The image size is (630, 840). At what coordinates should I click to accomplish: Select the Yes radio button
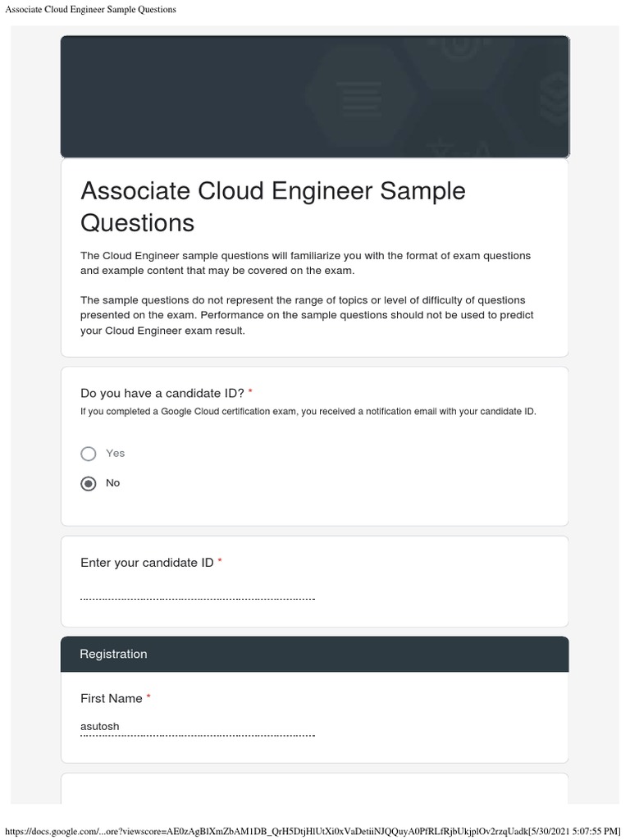tap(89, 454)
